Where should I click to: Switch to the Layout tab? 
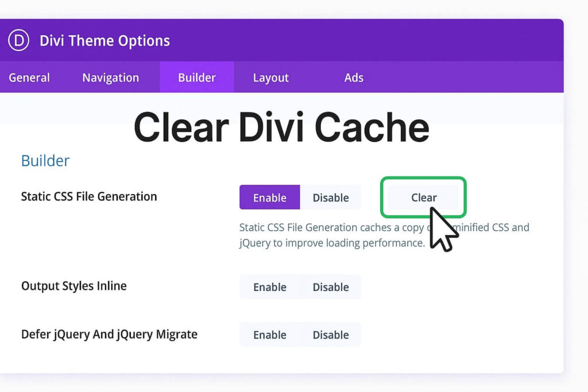tap(270, 77)
